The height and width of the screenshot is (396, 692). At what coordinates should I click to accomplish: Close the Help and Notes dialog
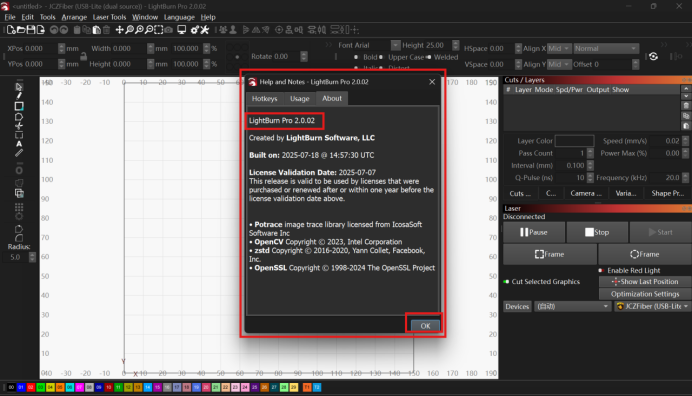point(432,82)
